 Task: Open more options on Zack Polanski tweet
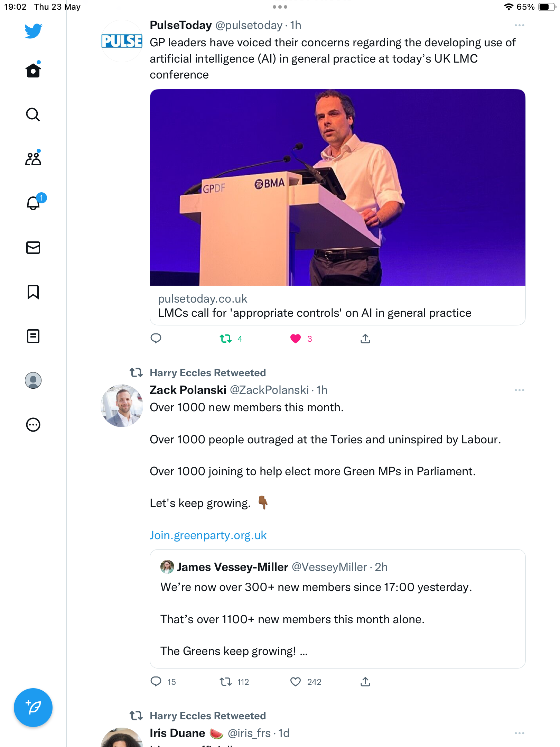point(519,390)
